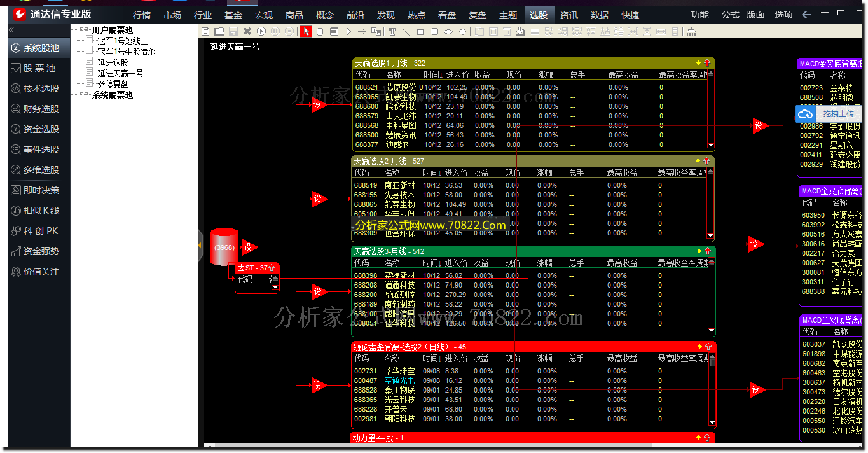Select stock row 688519 南亚新材

click(x=531, y=185)
